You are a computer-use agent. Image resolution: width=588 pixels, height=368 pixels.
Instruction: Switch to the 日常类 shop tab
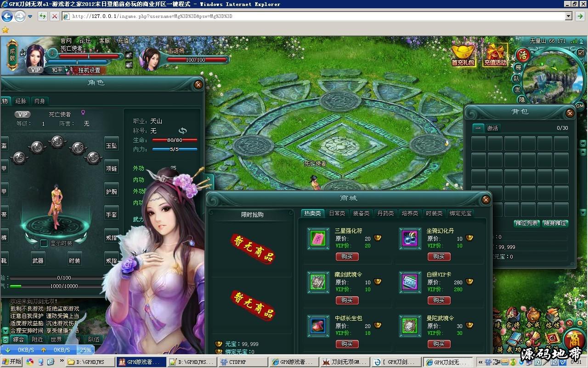[x=337, y=213]
